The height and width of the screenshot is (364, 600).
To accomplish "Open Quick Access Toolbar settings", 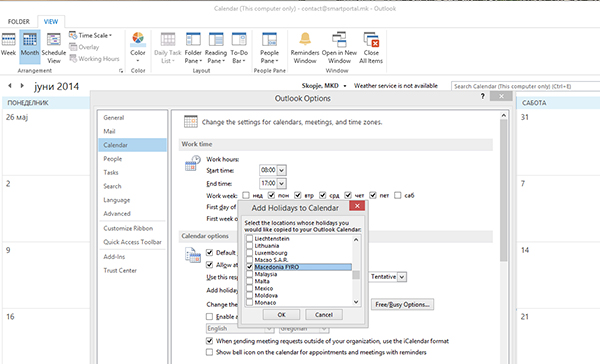I will [132, 242].
